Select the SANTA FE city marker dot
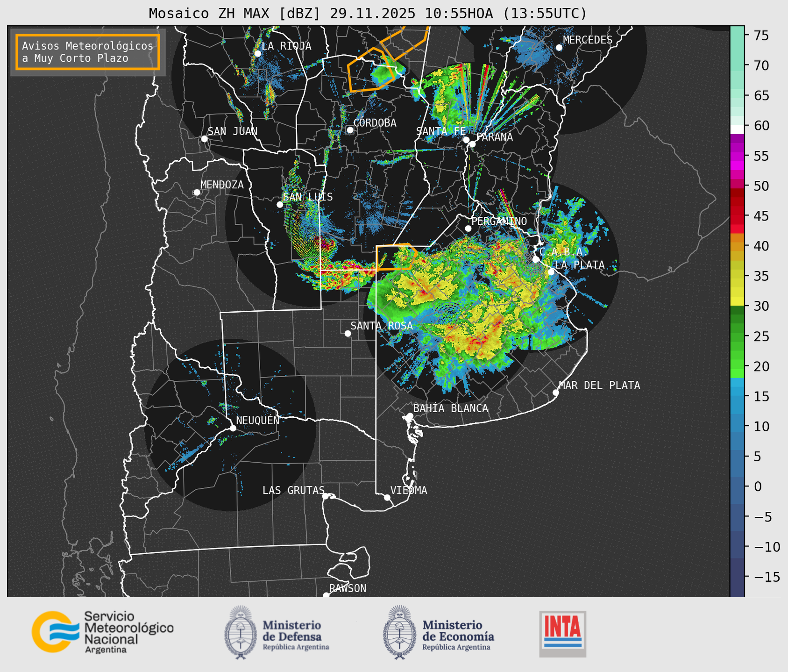 (466, 140)
